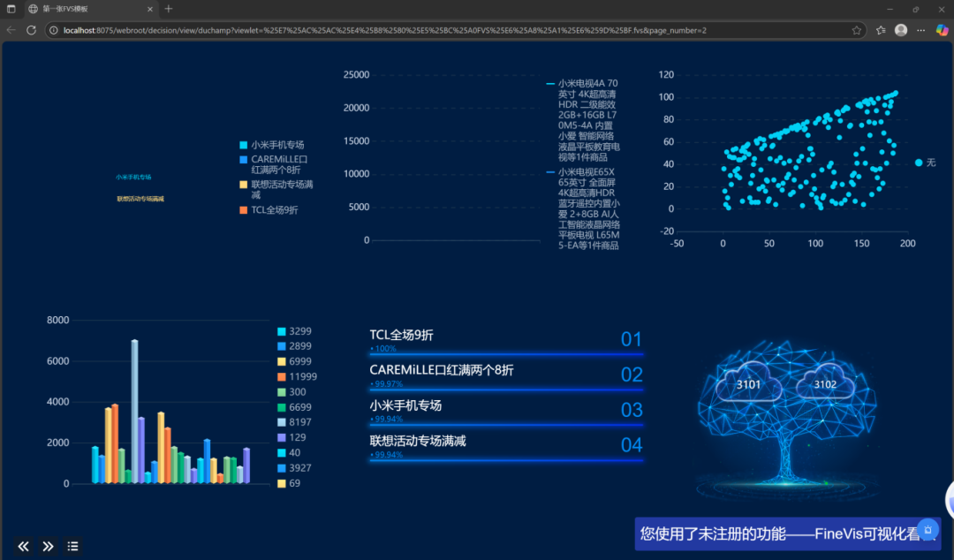Image resolution: width=954 pixels, height=560 pixels.
Task: Expand the page list menu at bottom left
Action: [72, 546]
